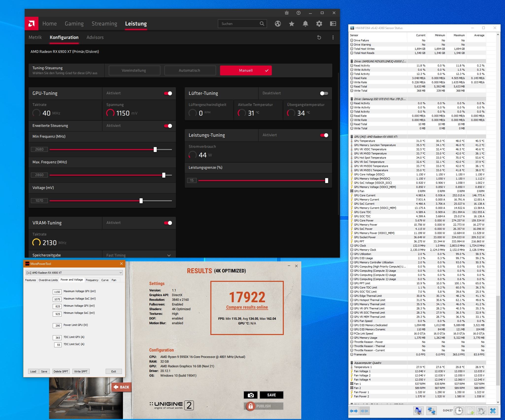
Task: Click HWiNFO clock reset timer icon
Action: pos(459,411)
